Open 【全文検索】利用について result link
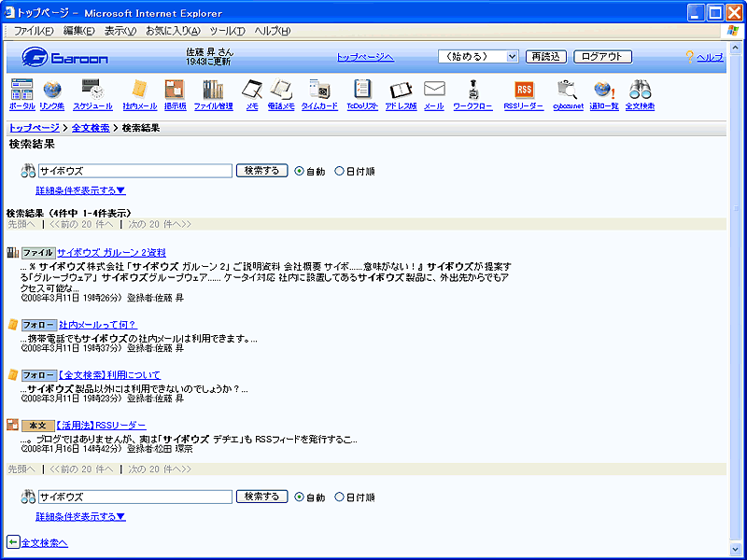This screenshot has height=560, width=747. 108,375
